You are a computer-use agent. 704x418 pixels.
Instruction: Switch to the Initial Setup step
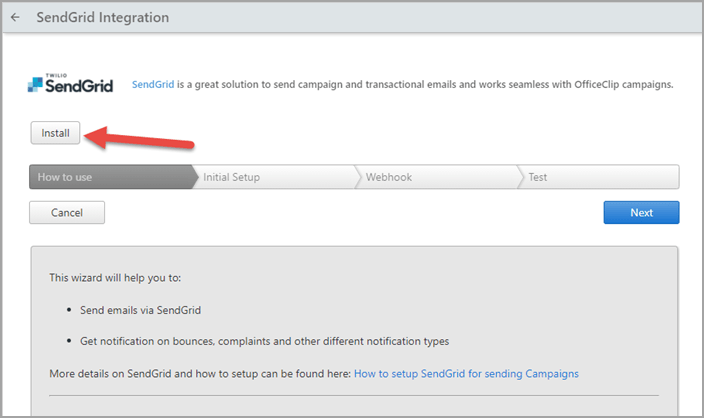tap(276, 177)
